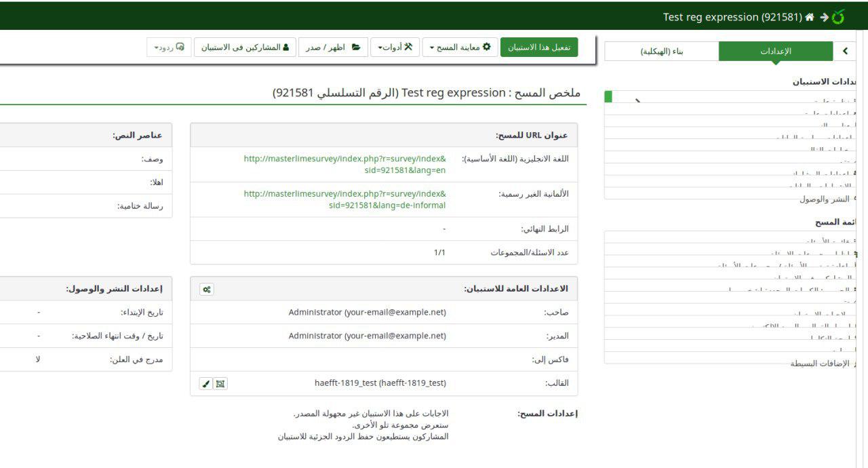The height and width of the screenshot is (468, 868).
Task: Open theme options icon beside the brush
Action: pos(220,383)
